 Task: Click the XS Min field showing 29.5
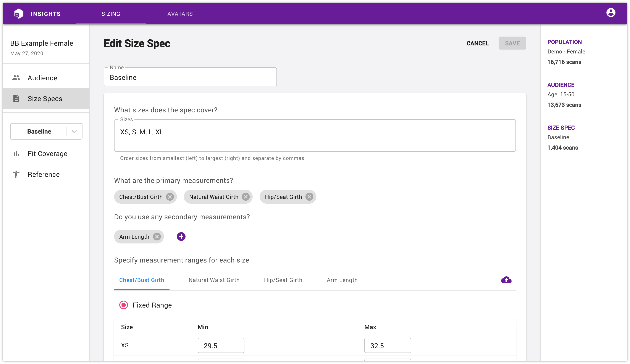(221, 346)
